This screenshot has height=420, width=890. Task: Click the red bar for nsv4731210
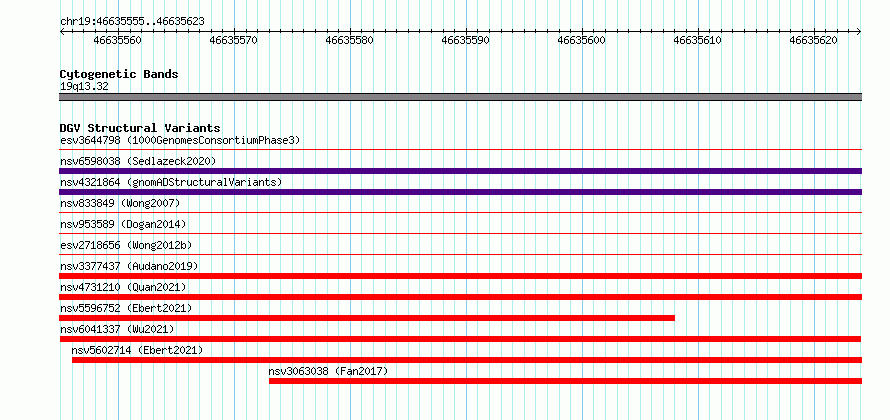point(461,297)
